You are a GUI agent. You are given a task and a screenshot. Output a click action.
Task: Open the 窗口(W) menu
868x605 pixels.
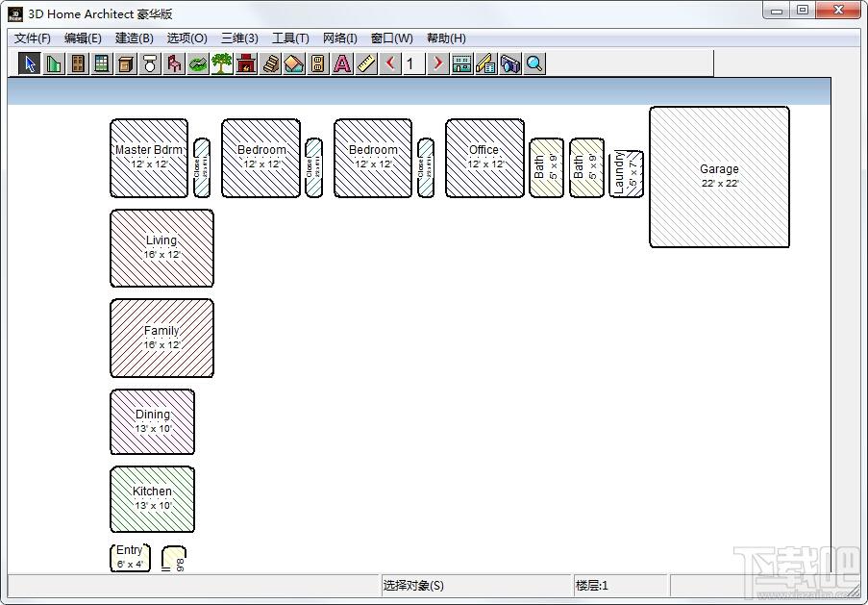(392, 38)
